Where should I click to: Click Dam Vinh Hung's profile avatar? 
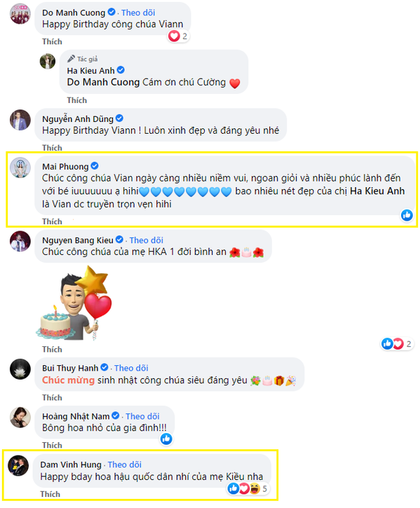click(18, 465)
